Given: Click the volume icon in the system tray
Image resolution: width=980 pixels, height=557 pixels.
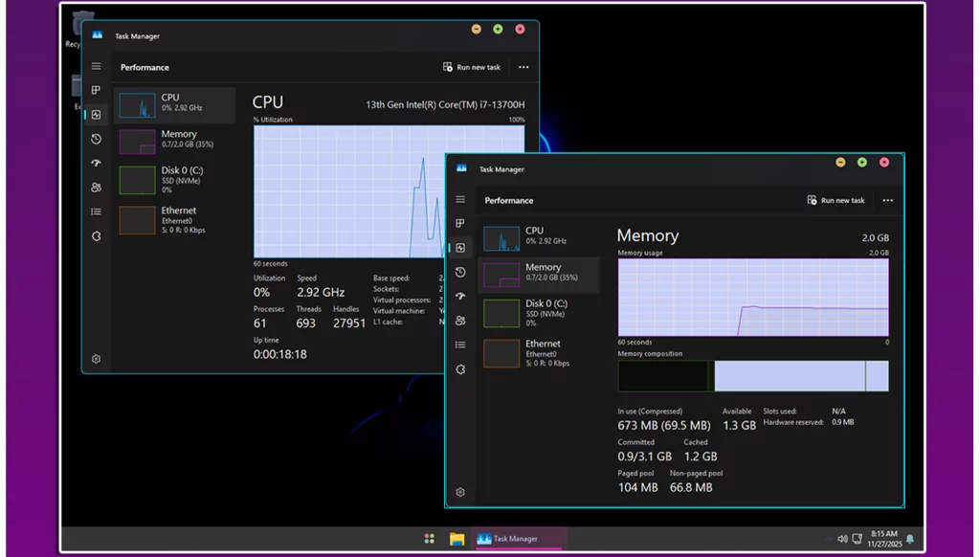Looking at the screenshot, I should 842,539.
